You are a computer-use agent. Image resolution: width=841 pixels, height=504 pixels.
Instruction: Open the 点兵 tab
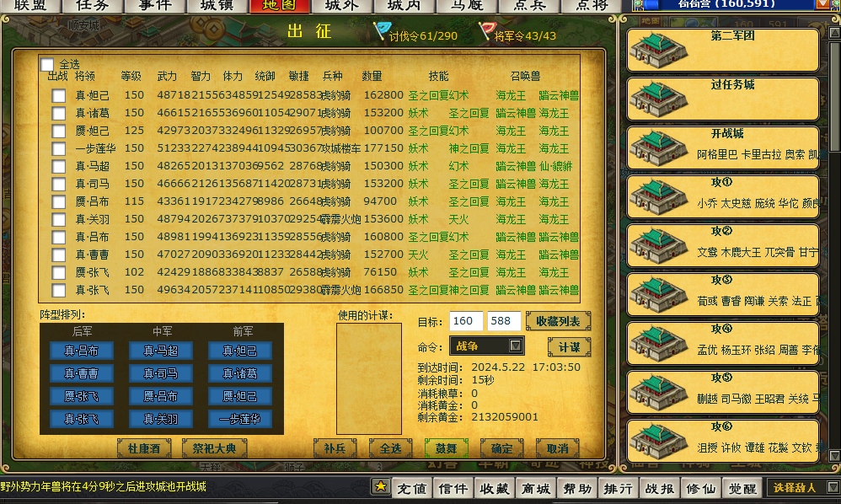point(529,6)
